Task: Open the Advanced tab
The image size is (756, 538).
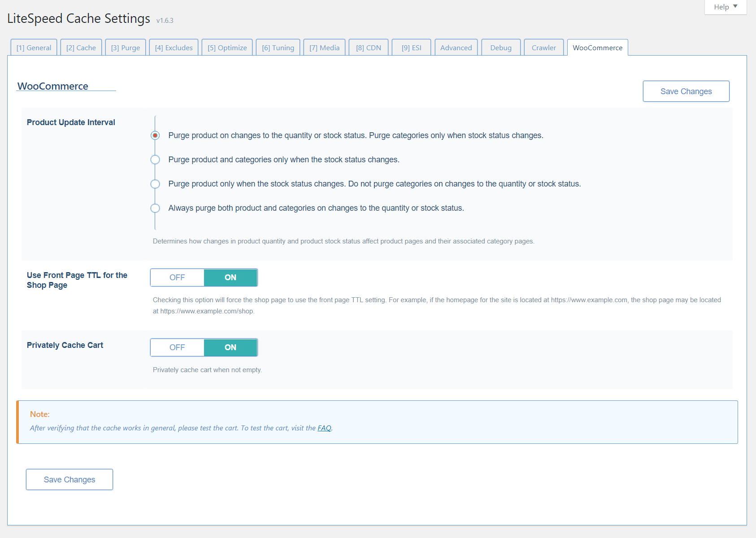Action: [x=456, y=48]
